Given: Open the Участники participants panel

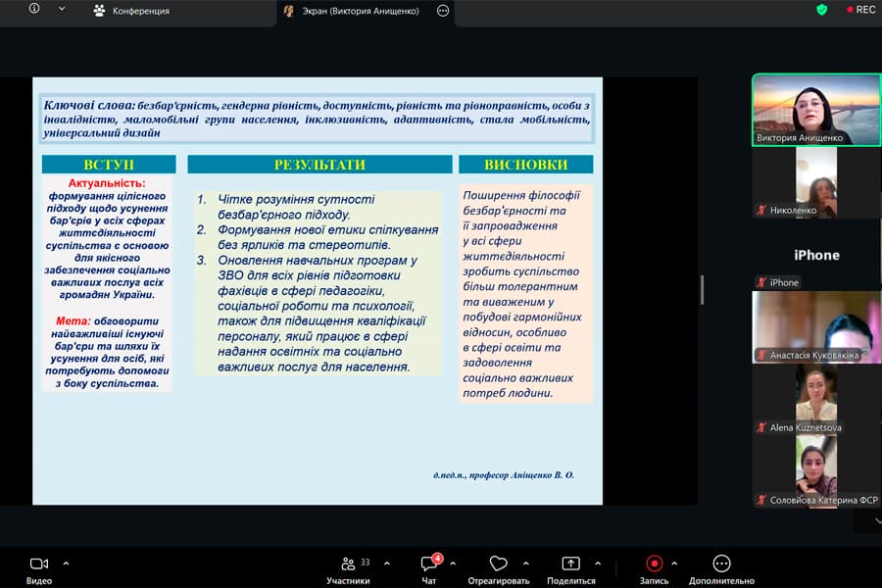Looking at the screenshot, I should [348, 570].
